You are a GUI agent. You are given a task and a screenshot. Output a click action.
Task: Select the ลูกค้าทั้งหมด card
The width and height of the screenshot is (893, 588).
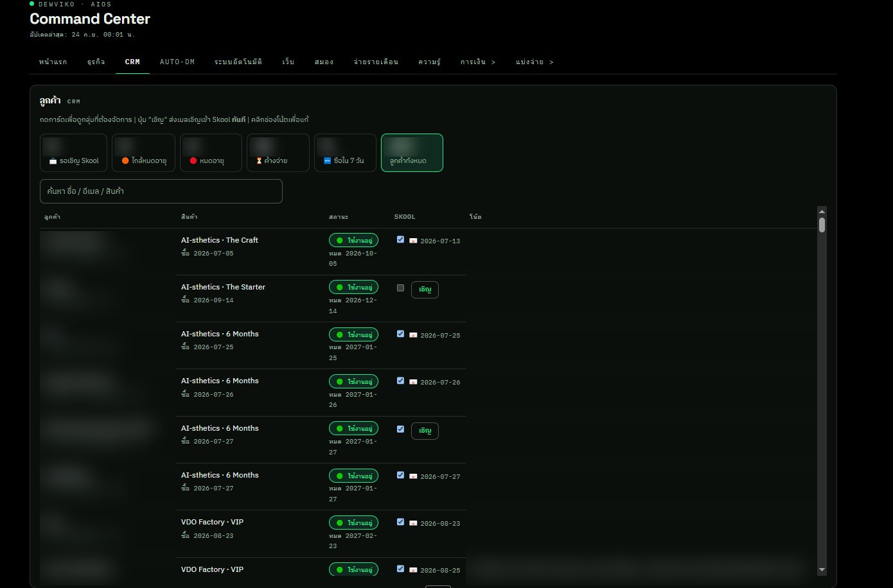pos(412,153)
